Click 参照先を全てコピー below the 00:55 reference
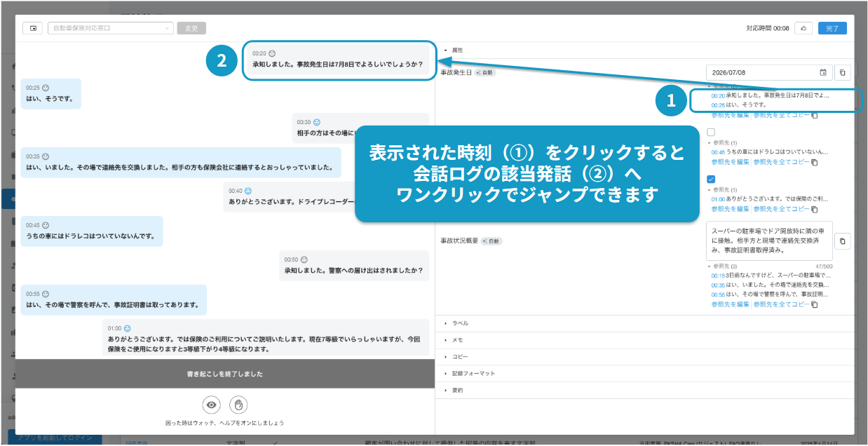868x446 pixels. tap(781, 305)
